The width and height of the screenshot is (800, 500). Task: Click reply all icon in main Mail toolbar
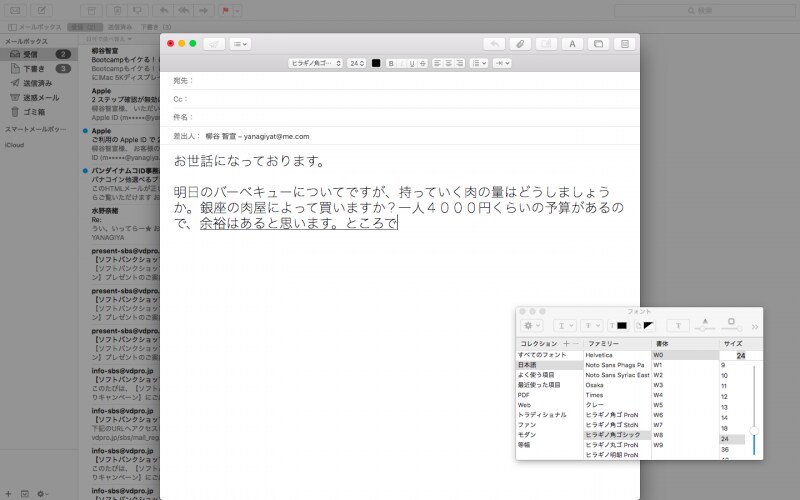pyautogui.click(x=184, y=10)
